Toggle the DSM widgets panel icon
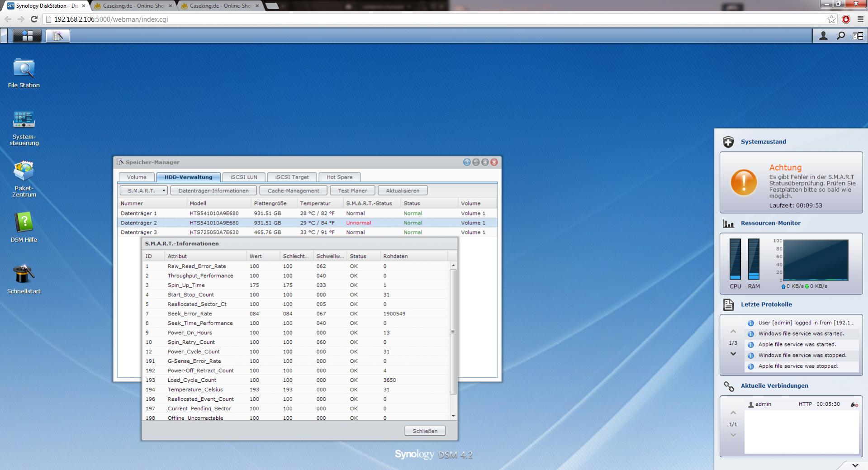This screenshot has width=868, height=470. [858, 36]
